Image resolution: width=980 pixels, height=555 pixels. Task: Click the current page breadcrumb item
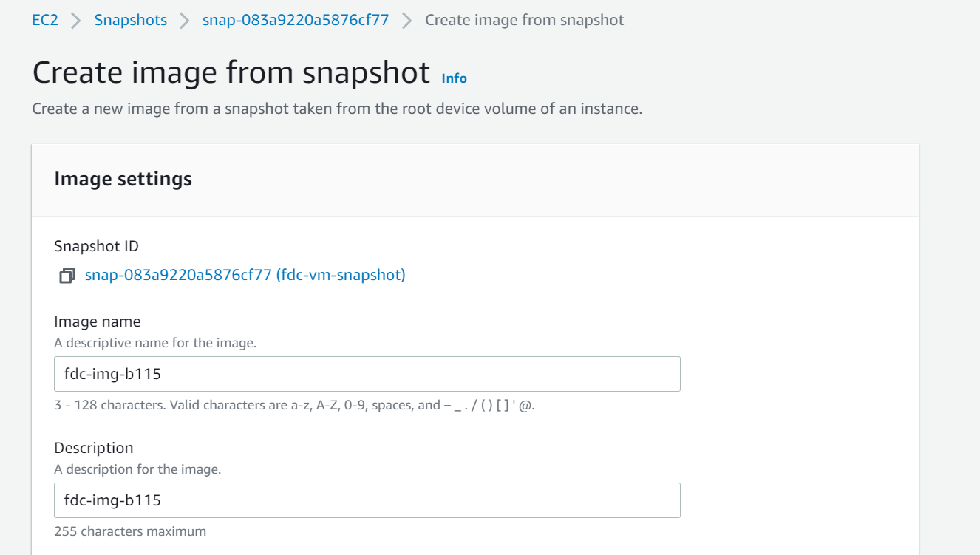(524, 20)
